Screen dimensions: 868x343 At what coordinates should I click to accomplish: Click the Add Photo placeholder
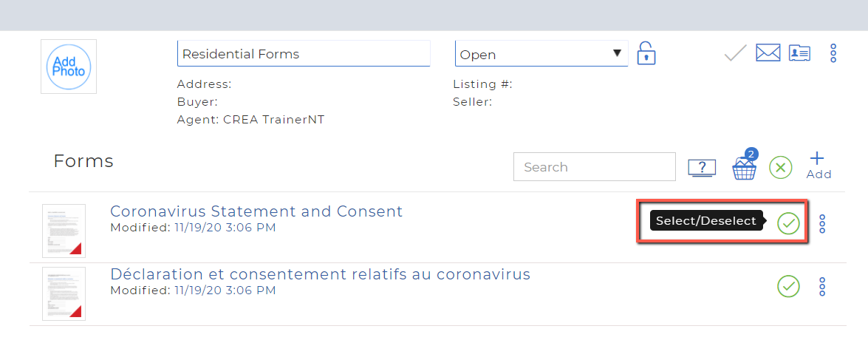click(69, 67)
